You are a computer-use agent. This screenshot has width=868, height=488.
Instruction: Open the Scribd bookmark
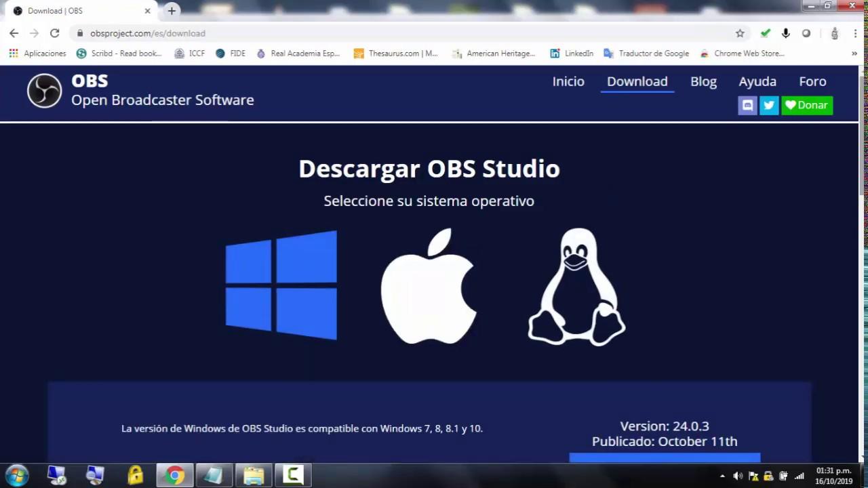(119, 54)
